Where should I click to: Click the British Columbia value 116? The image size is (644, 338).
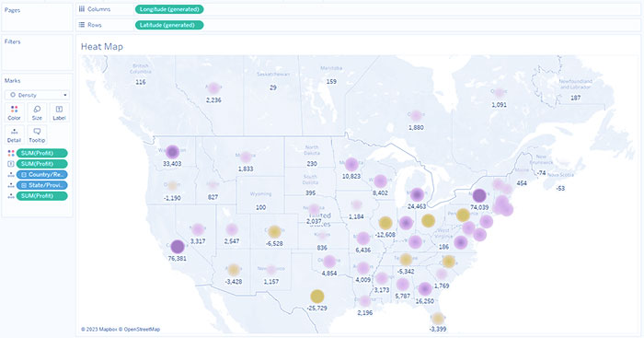tap(141, 82)
